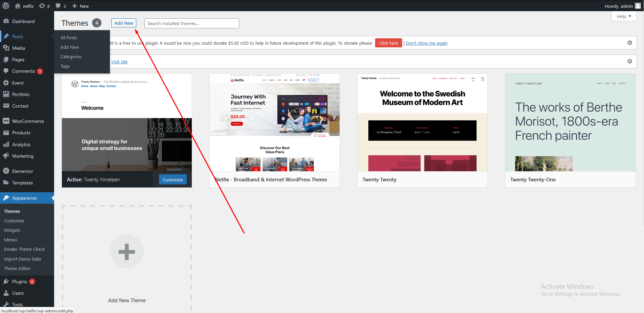Open Widgets under Appearance submenu
This screenshot has height=313, width=644.
[12, 230]
